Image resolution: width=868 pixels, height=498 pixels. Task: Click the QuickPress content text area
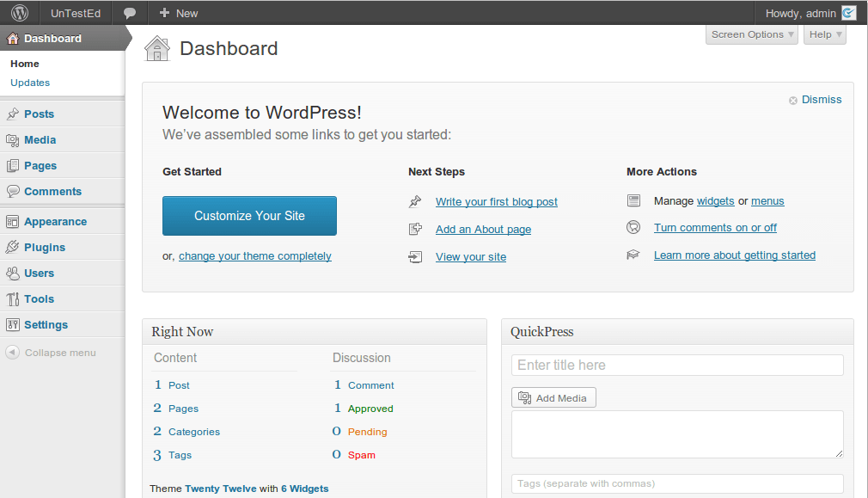[677, 434]
